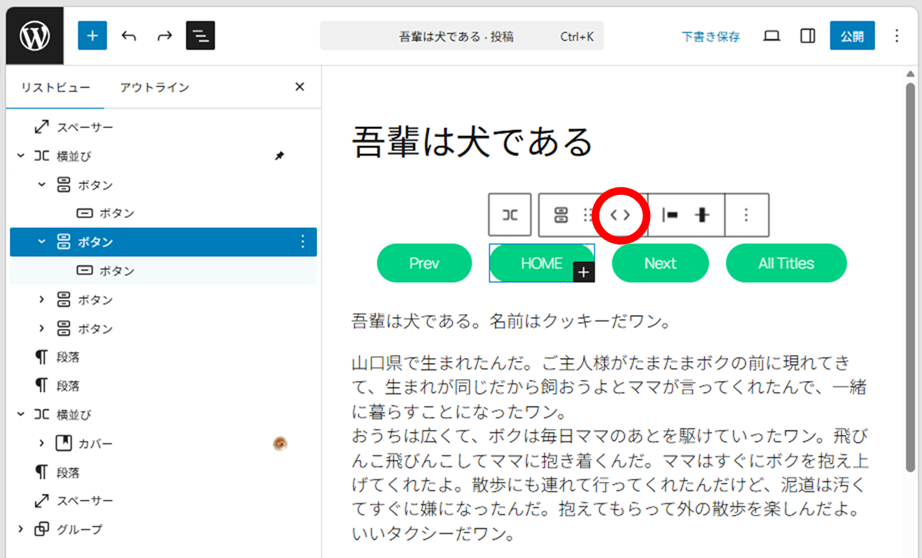Open the block inserter plus button

pos(92,36)
